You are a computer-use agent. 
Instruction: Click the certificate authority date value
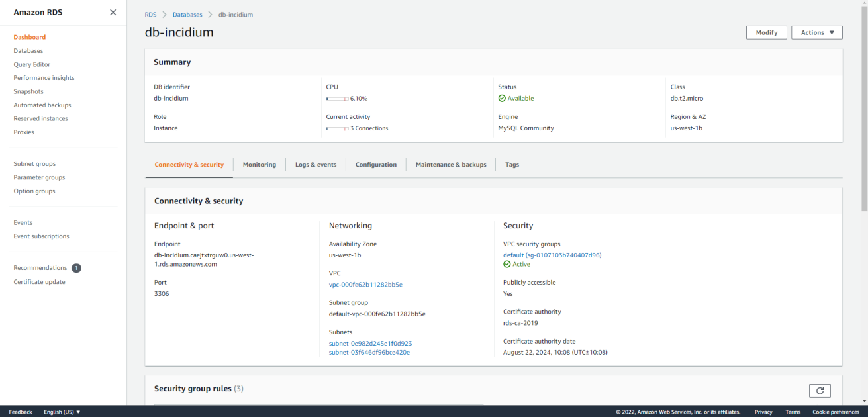[x=555, y=353]
